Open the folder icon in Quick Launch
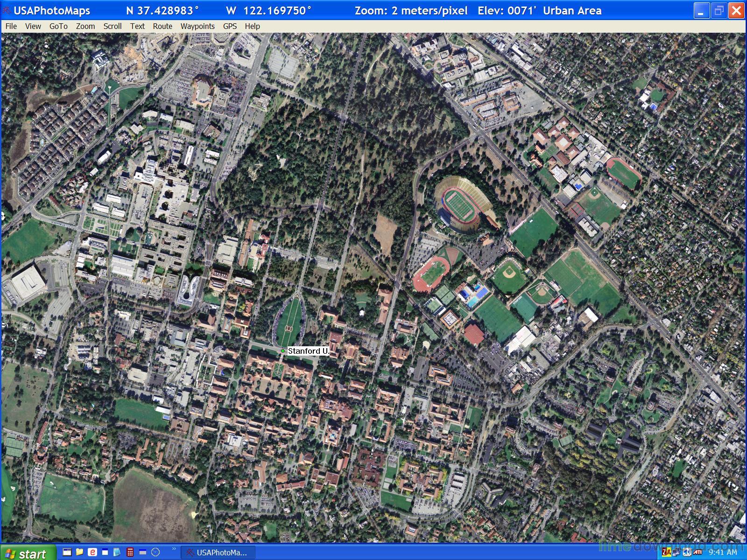This screenshot has width=747, height=560. 79,553
